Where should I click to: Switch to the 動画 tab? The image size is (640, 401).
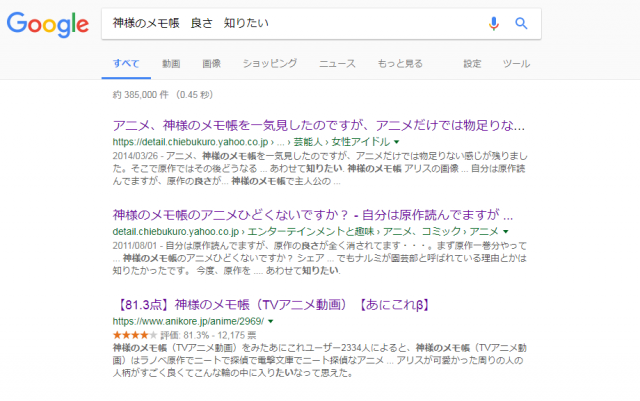click(x=171, y=64)
